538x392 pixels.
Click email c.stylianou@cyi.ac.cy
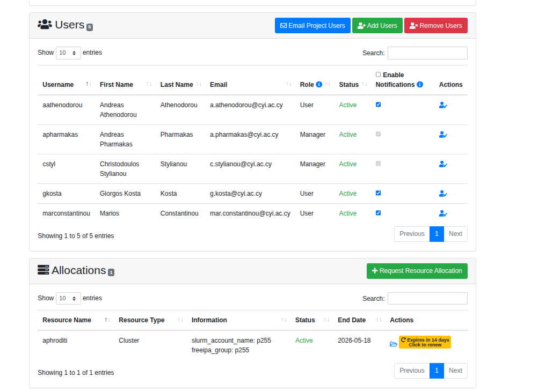(x=241, y=164)
